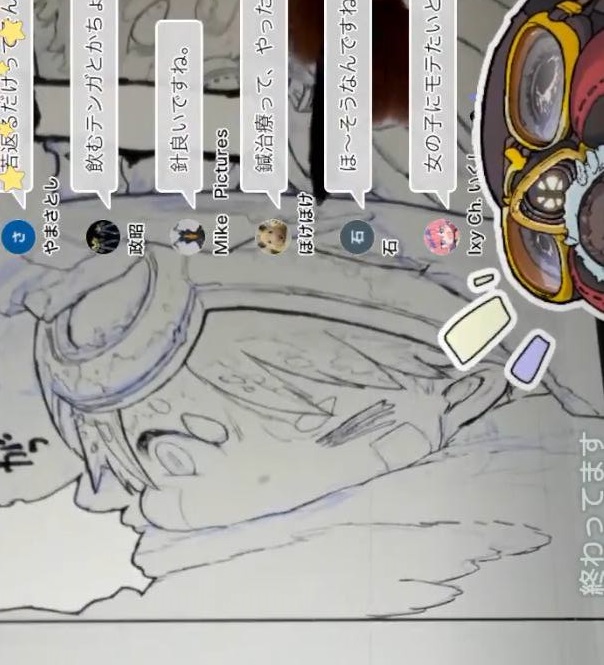Click the chat bubble starting 女の子にモテたい
This screenshot has width=604, height=665.
[433, 104]
